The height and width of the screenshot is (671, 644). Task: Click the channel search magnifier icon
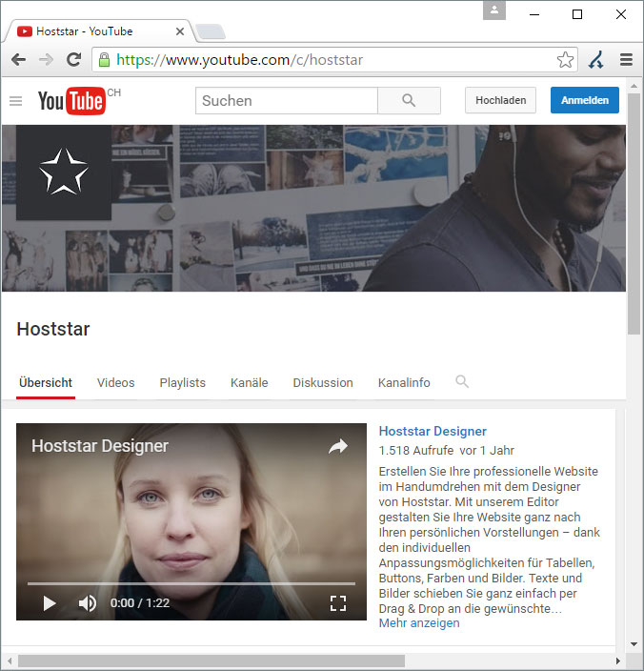pyautogui.click(x=462, y=381)
